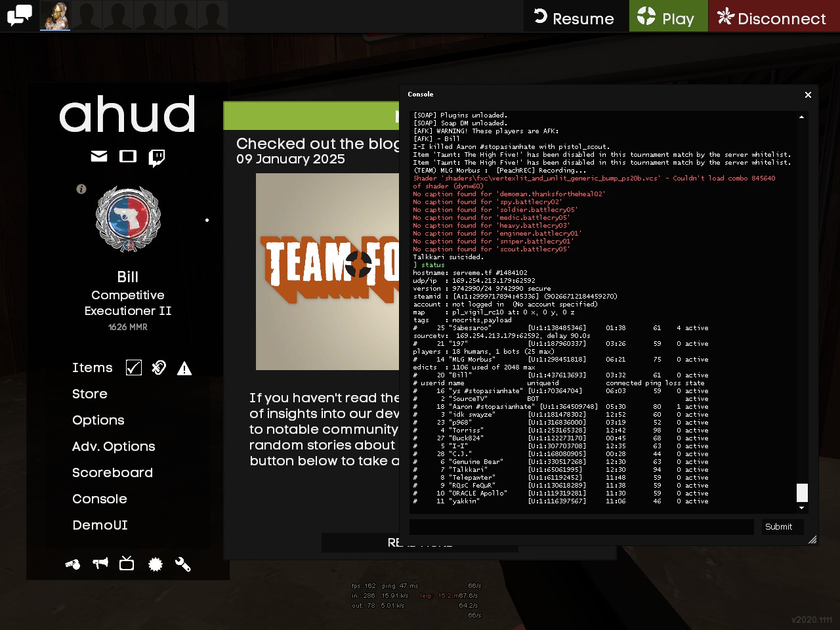Open the Adv. Options menu entry
Screen dimensions: 840x630
pos(114,446)
